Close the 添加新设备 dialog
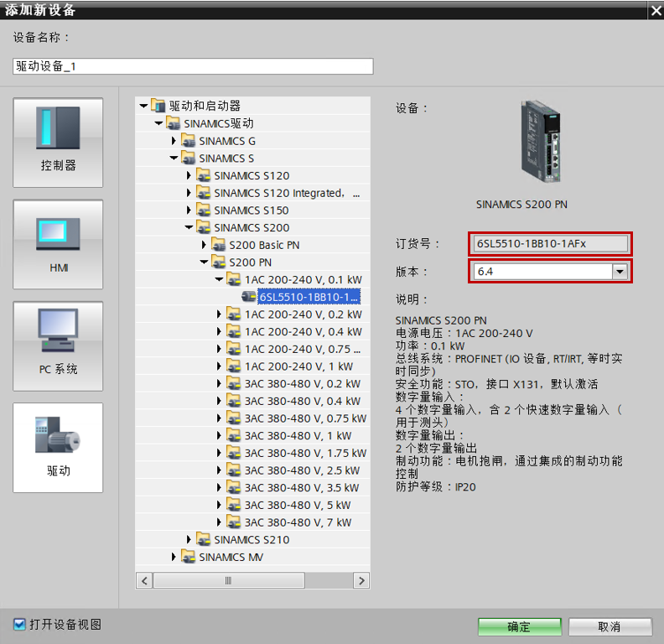Screen dimensions: 664x644 tap(656, 10)
